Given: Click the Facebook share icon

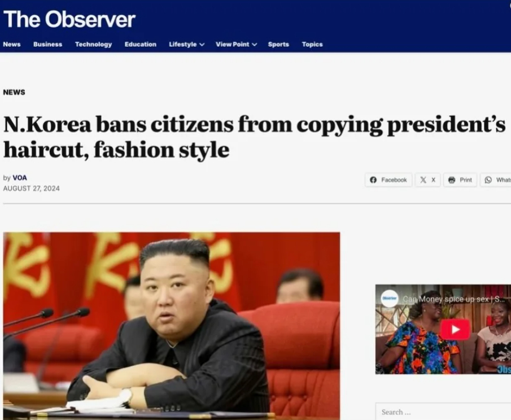Looking at the screenshot, I should [x=373, y=180].
